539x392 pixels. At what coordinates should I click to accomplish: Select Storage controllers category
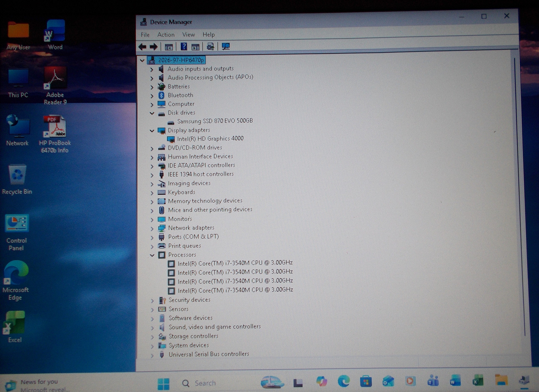tap(193, 336)
